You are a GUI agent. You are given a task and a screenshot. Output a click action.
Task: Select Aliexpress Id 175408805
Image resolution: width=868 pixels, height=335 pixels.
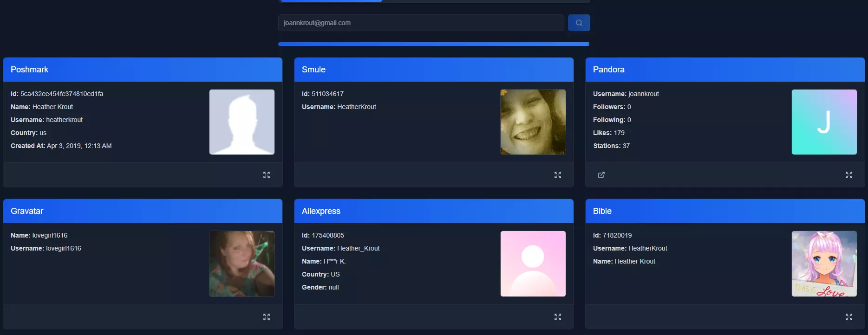(x=323, y=235)
